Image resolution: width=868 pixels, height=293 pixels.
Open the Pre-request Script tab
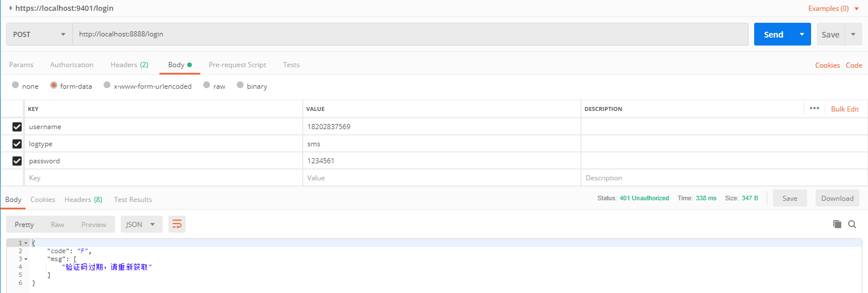point(237,65)
